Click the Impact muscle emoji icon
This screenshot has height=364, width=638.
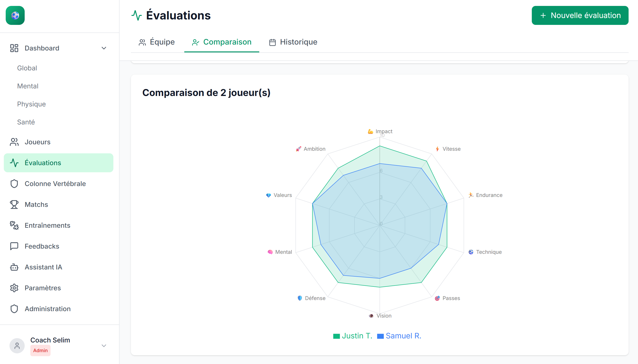click(370, 132)
